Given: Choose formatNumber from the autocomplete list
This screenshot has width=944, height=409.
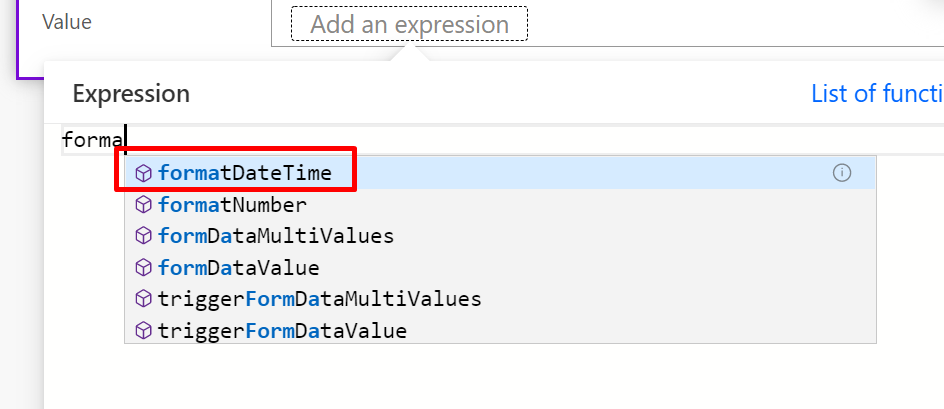Looking at the screenshot, I should click(500, 205).
